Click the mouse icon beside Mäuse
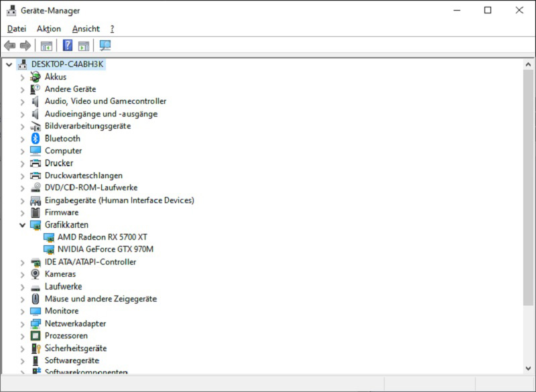The width and height of the screenshot is (536, 392). [36, 299]
